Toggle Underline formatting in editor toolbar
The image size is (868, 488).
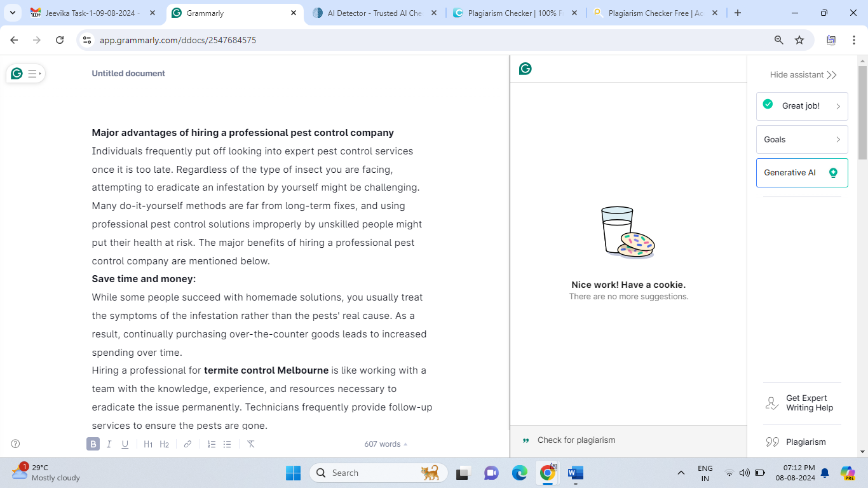coord(125,444)
